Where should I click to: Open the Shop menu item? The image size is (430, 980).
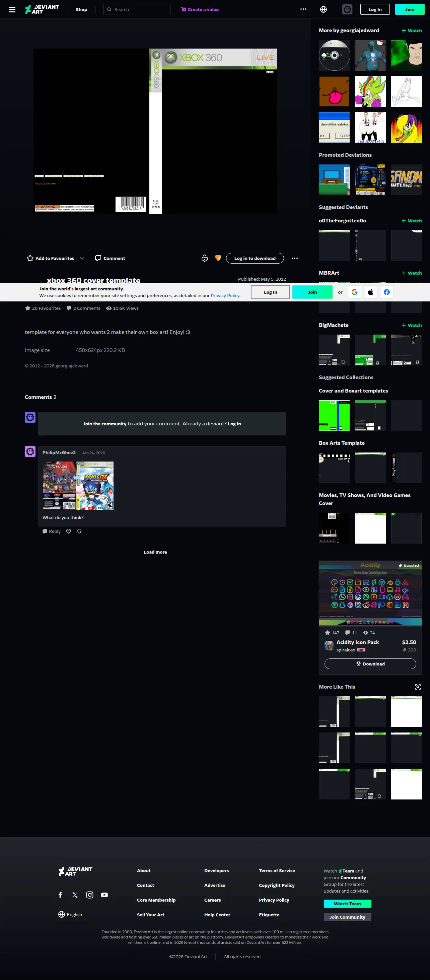point(81,9)
